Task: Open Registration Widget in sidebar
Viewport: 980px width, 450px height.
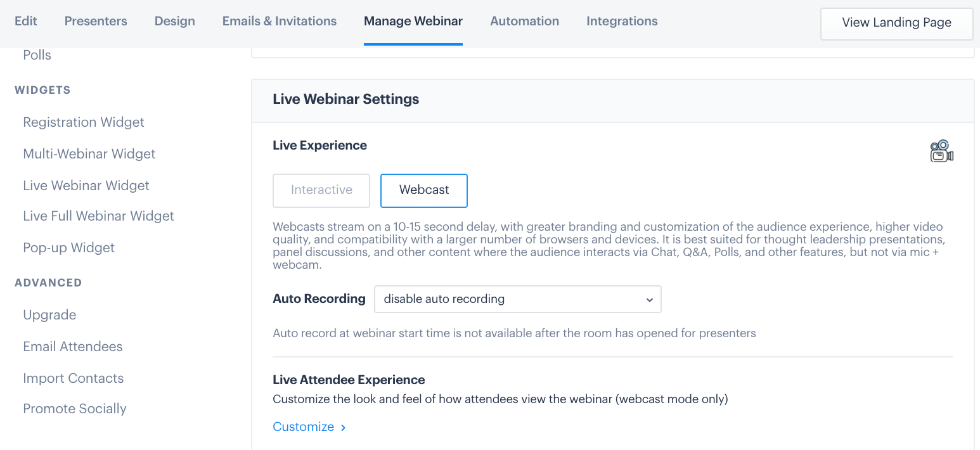Action: 84,122
